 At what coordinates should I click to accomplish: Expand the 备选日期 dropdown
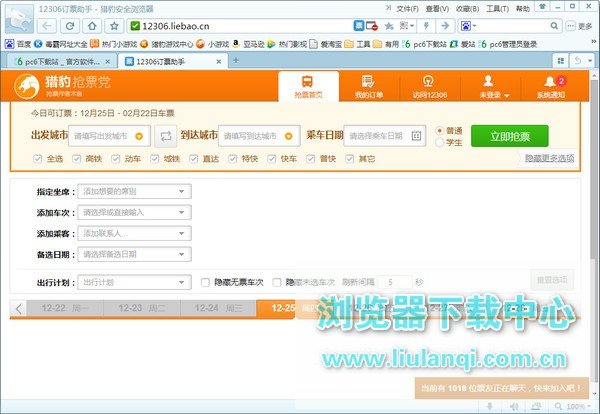coord(134,254)
